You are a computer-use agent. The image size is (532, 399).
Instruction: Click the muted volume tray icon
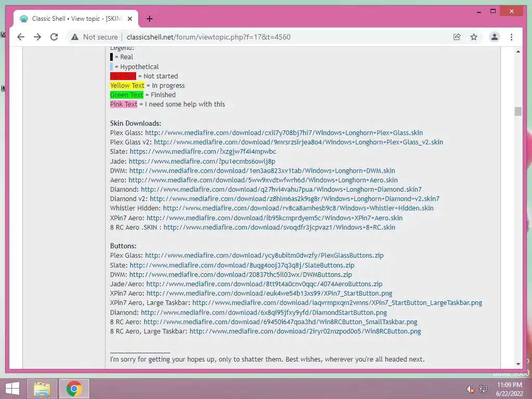click(470, 389)
